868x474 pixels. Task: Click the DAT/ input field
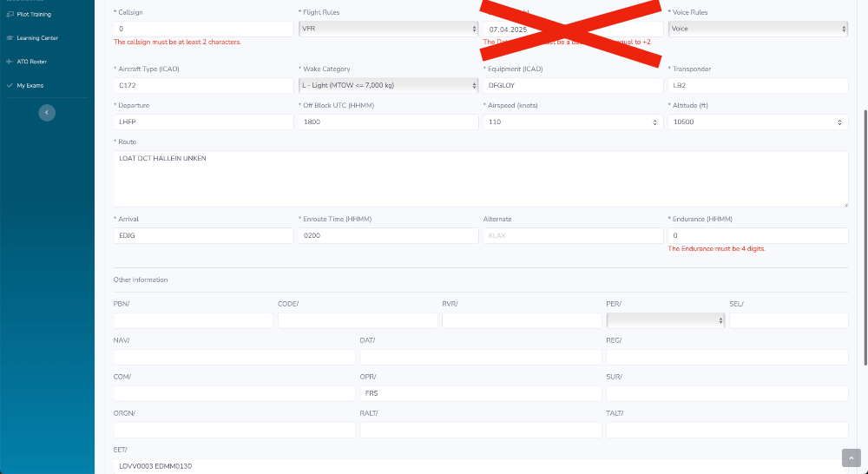[x=481, y=357]
